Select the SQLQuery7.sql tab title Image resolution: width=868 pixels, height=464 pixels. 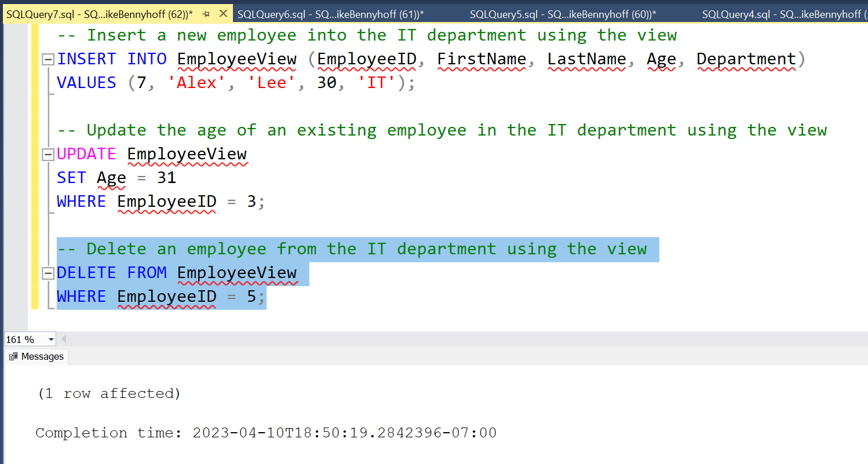100,14
